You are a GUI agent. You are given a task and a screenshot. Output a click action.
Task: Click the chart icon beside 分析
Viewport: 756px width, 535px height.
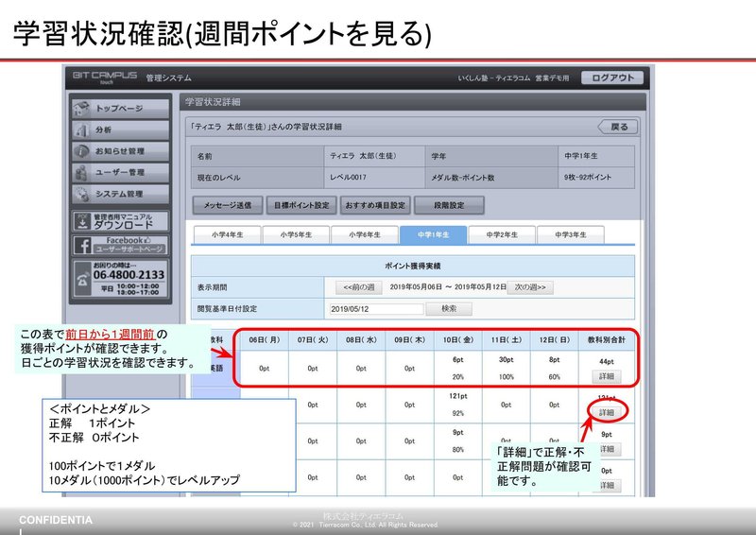tap(81, 129)
